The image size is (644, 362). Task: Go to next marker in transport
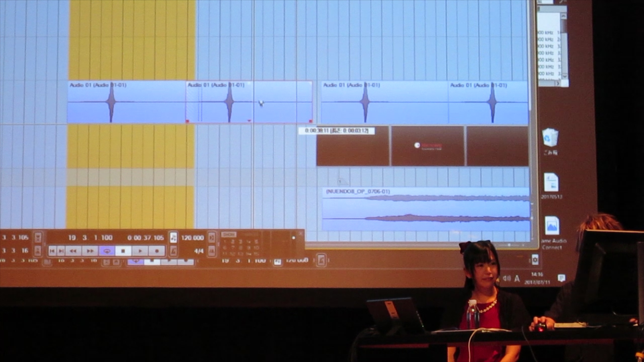(x=61, y=251)
